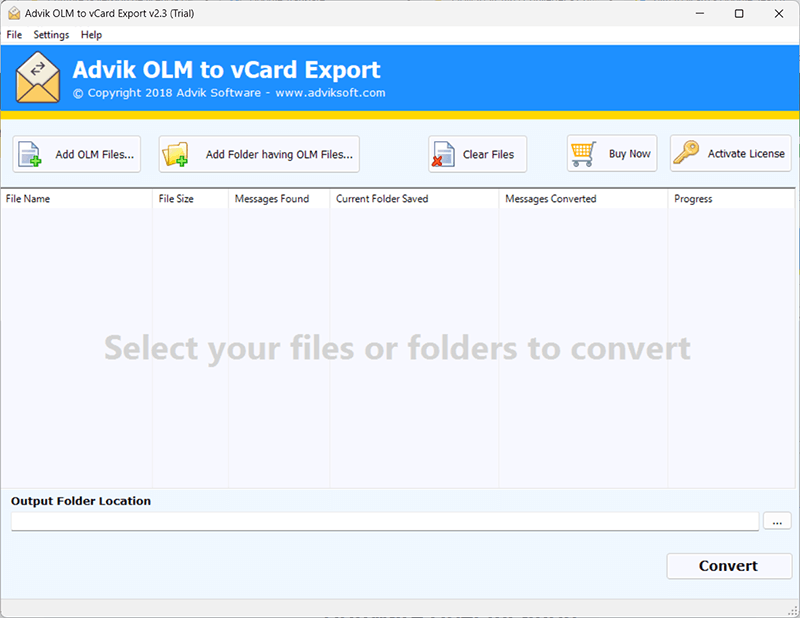Click the app icon in the title bar
Screen dimensions: 800x618
(14, 13)
